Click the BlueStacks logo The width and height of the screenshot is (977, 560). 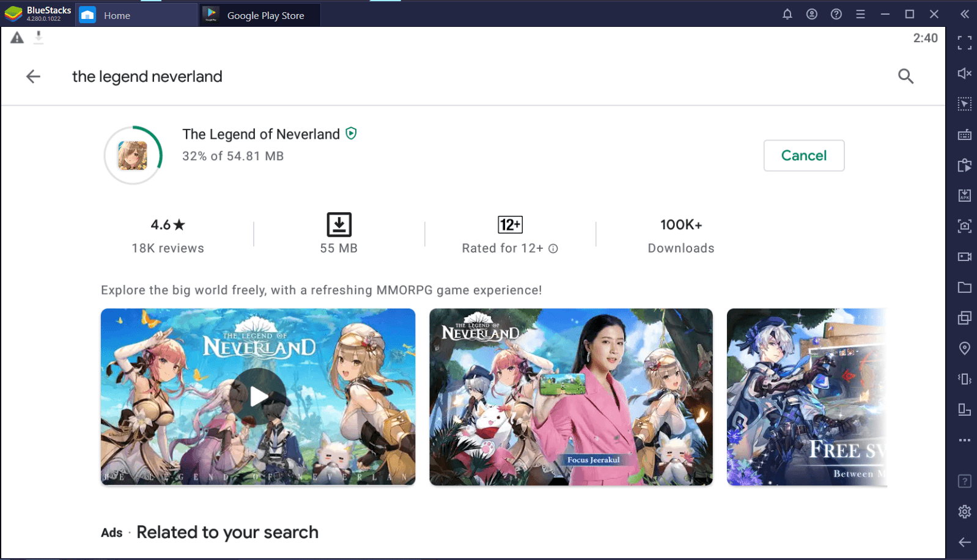point(13,14)
